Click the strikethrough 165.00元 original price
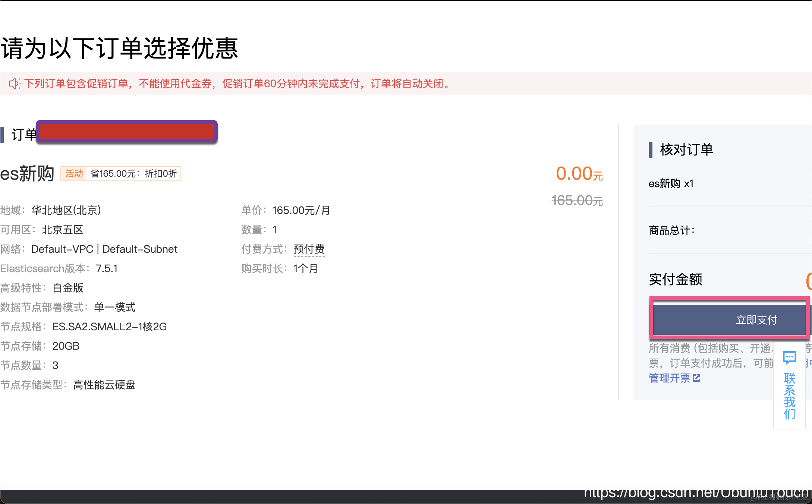The width and height of the screenshot is (812, 504). click(x=577, y=201)
